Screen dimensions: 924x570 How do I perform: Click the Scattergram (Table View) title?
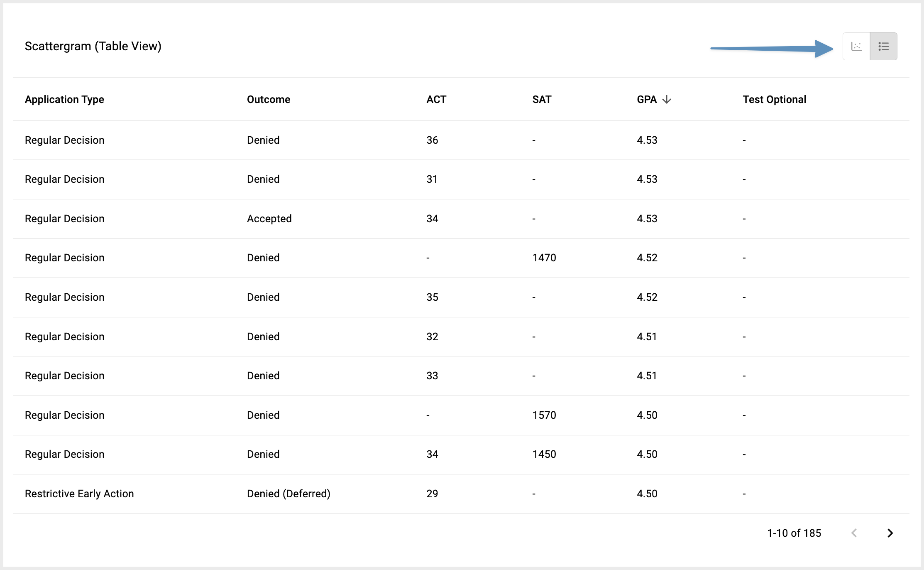tap(93, 46)
